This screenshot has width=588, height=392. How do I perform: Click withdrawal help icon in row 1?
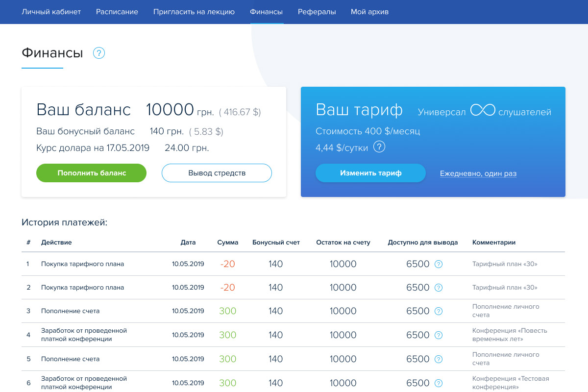(x=439, y=264)
